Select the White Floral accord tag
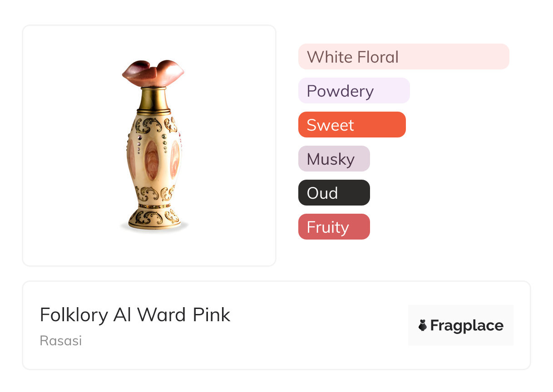The height and width of the screenshot is (392, 553). (403, 57)
